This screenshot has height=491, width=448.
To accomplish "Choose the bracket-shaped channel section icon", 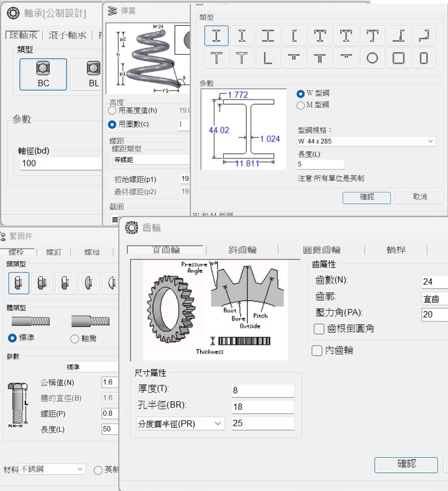I will coord(294,35).
